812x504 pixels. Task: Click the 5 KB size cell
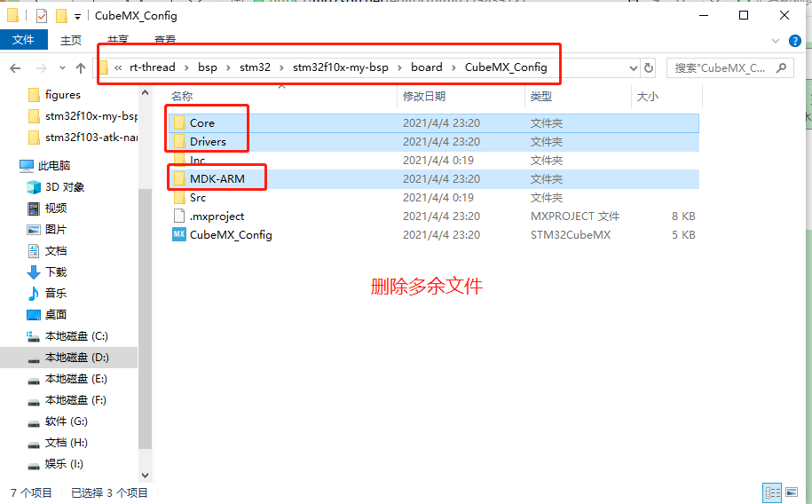pyautogui.click(x=683, y=235)
